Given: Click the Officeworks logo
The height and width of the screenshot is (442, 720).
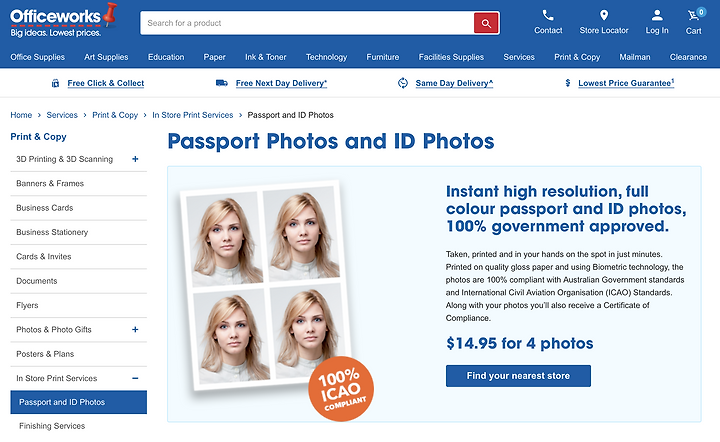Looking at the screenshot, I should point(63,20).
